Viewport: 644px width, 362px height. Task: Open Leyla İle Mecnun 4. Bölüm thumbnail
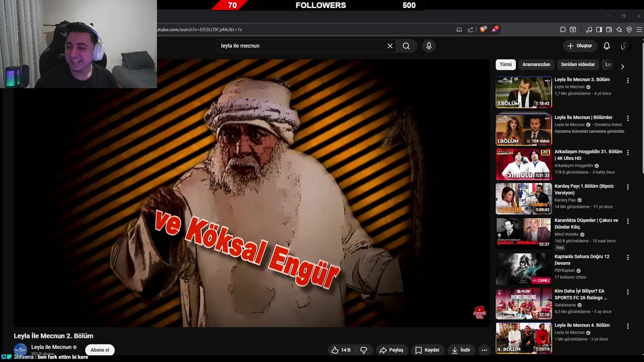(x=524, y=338)
